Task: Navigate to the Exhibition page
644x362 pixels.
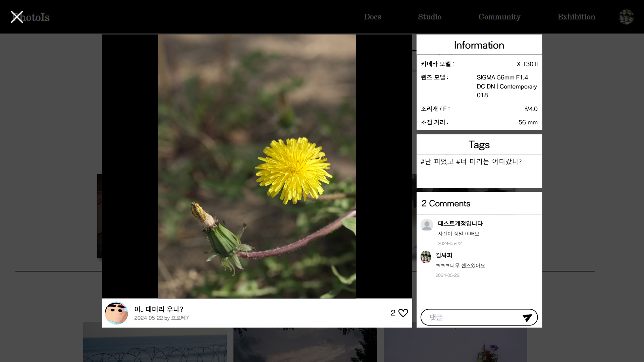Action: tap(576, 17)
